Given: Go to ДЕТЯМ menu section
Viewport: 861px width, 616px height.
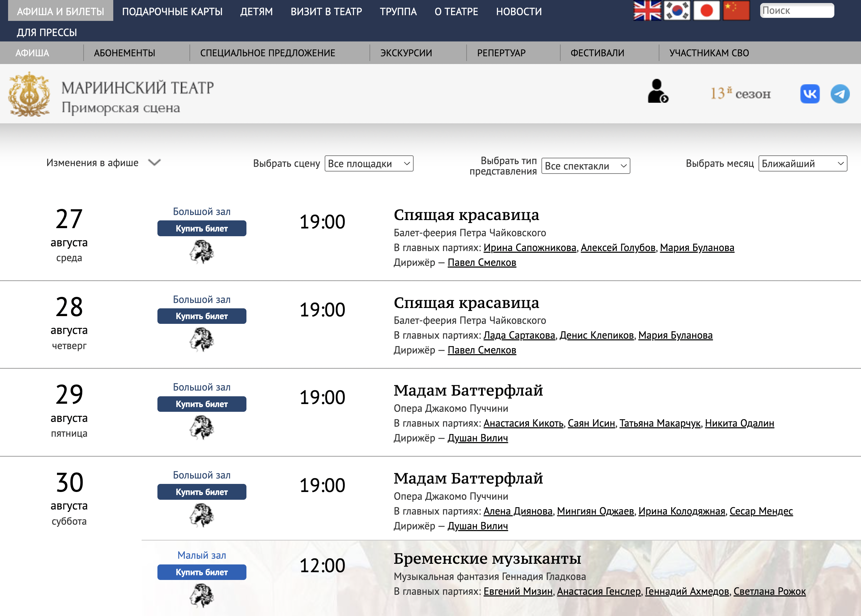Looking at the screenshot, I should [x=257, y=11].
